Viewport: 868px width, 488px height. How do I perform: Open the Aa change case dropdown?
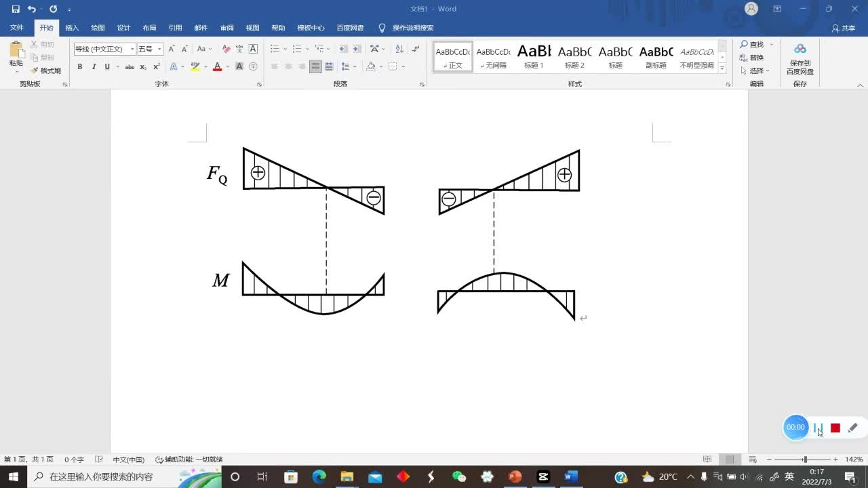pos(204,49)
